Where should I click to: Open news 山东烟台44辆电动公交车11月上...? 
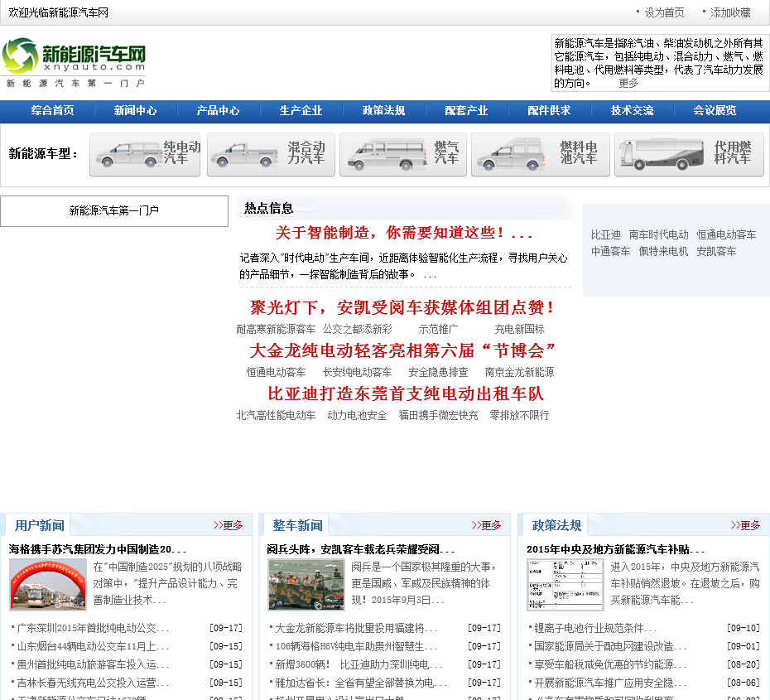[93, 646]
